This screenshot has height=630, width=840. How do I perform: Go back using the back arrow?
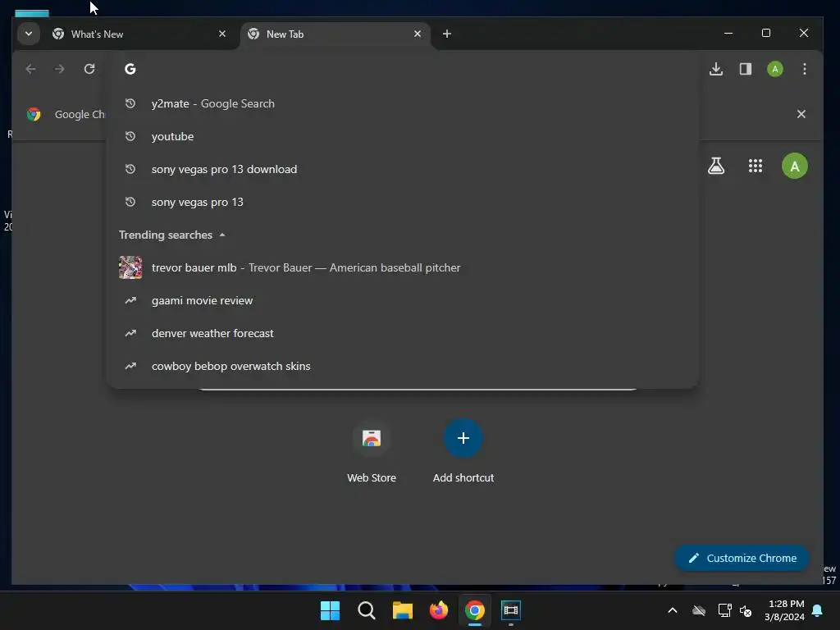tap(30, 69)
